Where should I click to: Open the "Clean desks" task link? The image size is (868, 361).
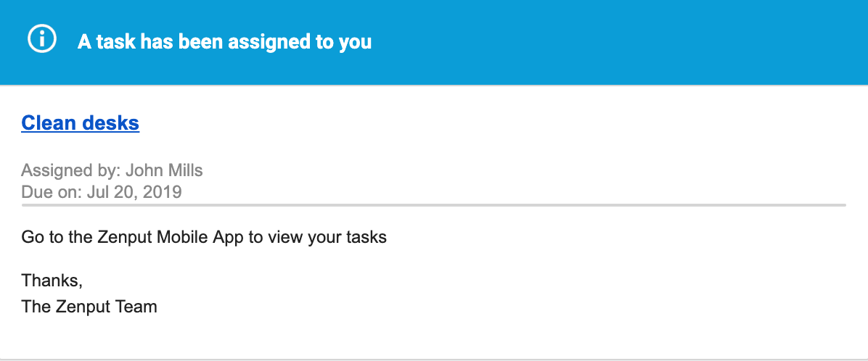(80, 123)
